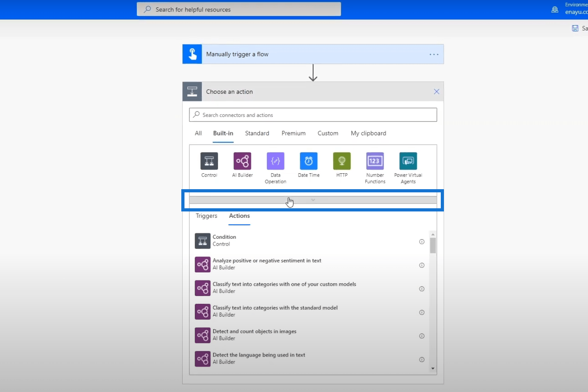
Task: Click the Choose an action header icon
Action: pyautogui.click(x=192, y=91)
